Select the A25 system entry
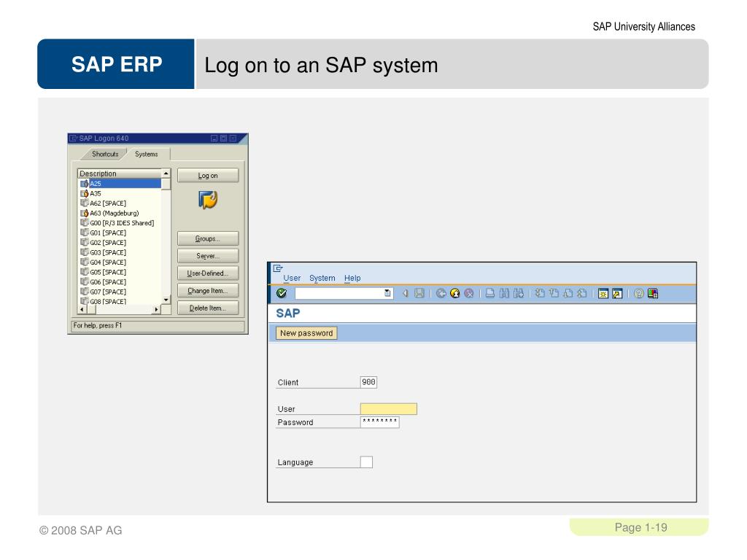The image size is (747, 560). tap(120, 183)
